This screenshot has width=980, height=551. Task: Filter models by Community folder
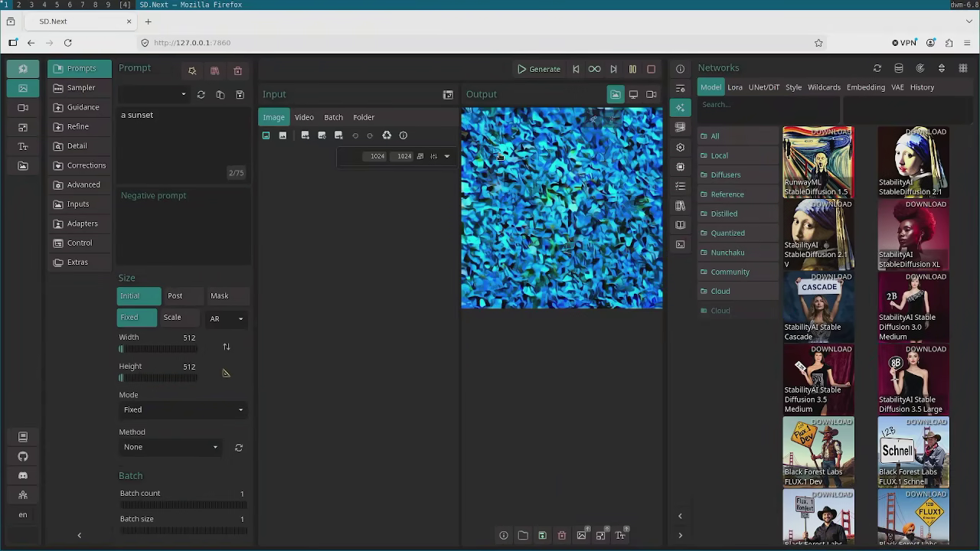(738, 272)
